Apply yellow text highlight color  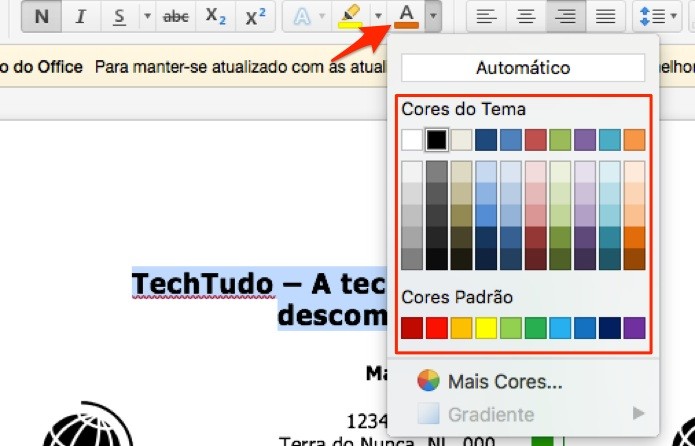[351, 16]
